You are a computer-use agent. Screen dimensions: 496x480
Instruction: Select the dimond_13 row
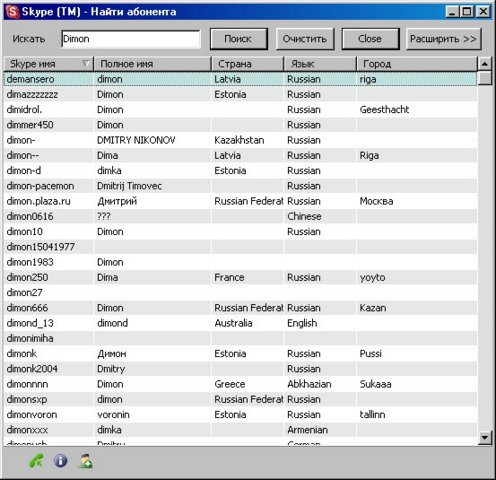coord(240,323)
